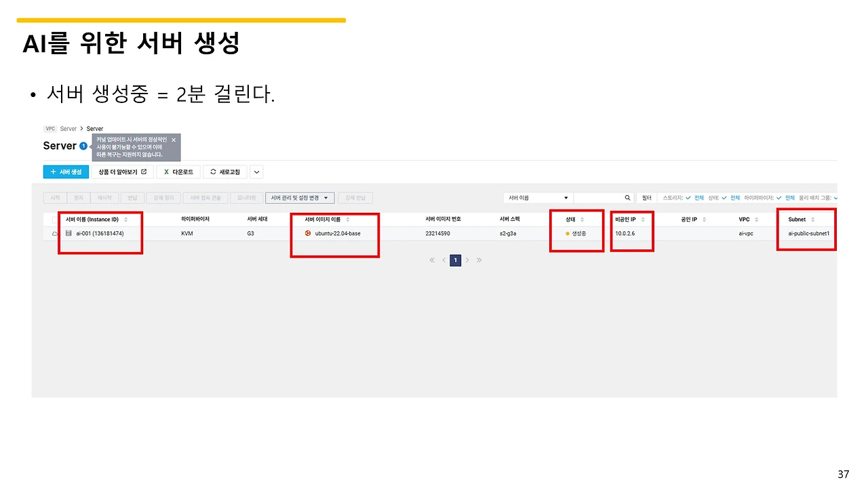Click the search text input field

point(597,198)
